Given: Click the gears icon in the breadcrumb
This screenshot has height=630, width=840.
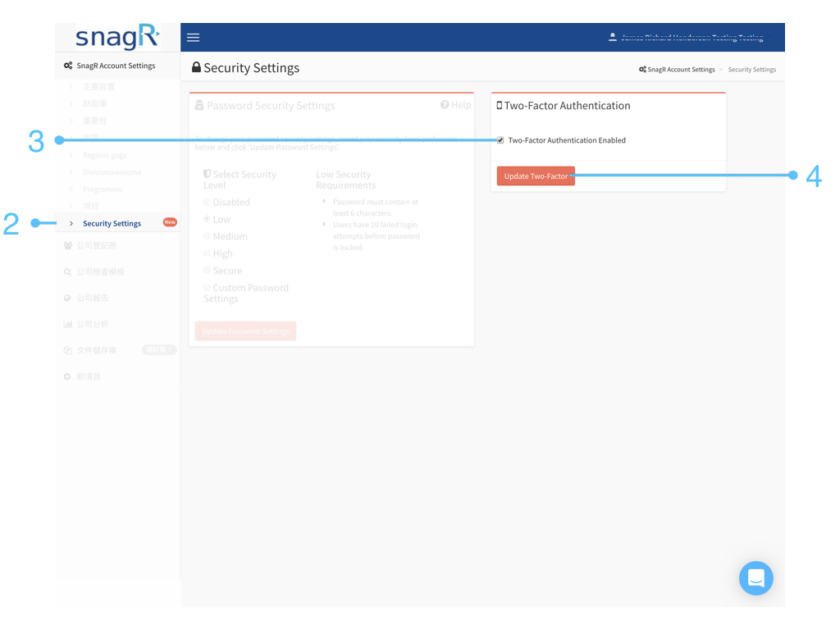Looking at the screenshot, I should point(642,69).
